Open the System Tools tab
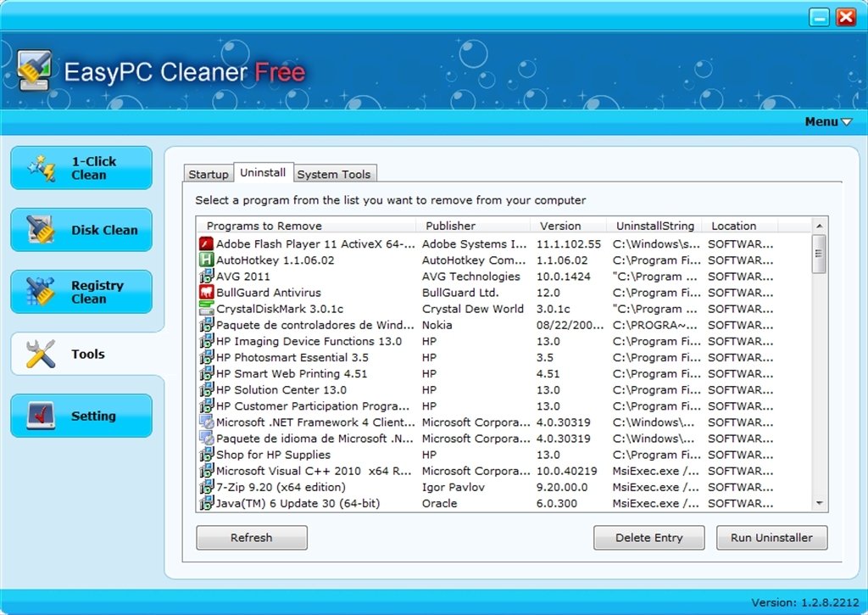The image size is (868, 615). 334,174
